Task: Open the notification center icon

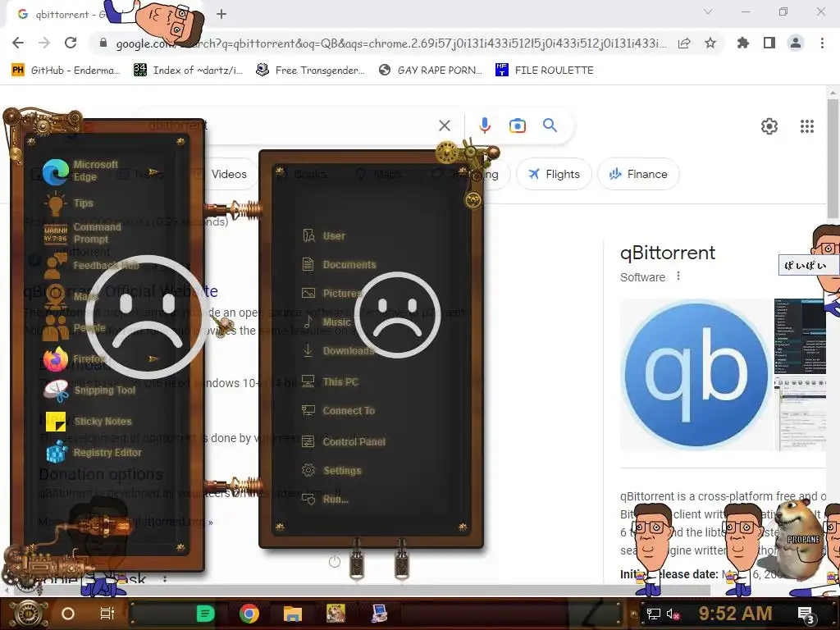Action: point(806,615)
